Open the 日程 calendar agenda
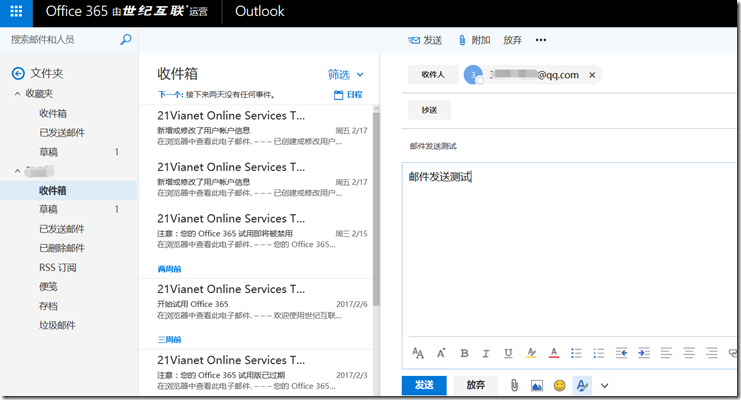The height and width of the screenshot is (400, 741). [348, 95]
